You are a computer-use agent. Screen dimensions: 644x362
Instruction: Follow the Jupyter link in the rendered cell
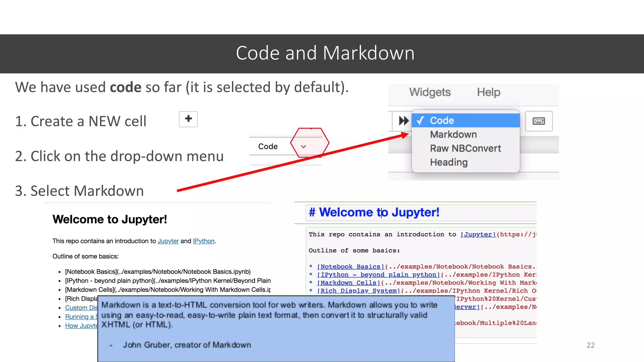168,241
